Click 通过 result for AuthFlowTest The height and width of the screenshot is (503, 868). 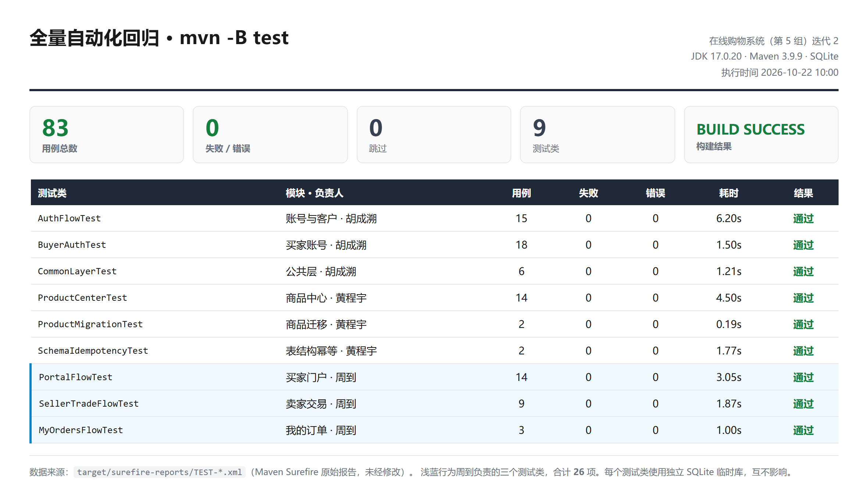click(803, 218)
